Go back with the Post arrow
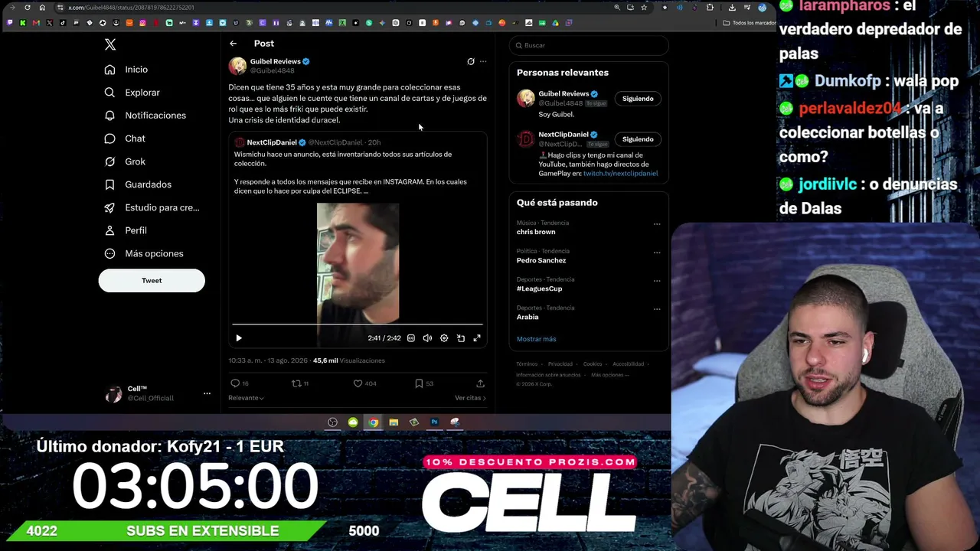The height and width of the screenshot is (551, 980). tap(234, 44)
